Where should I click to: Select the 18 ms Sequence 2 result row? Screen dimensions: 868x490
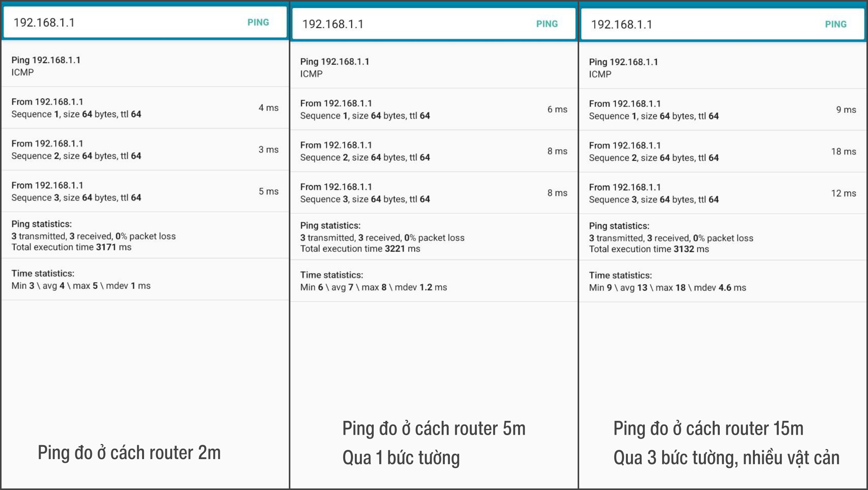click(x=723, y=151)
